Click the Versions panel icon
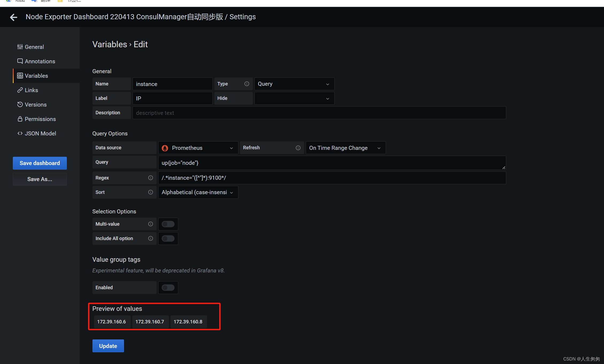This screenshot has height=364, width=604. 20,104
